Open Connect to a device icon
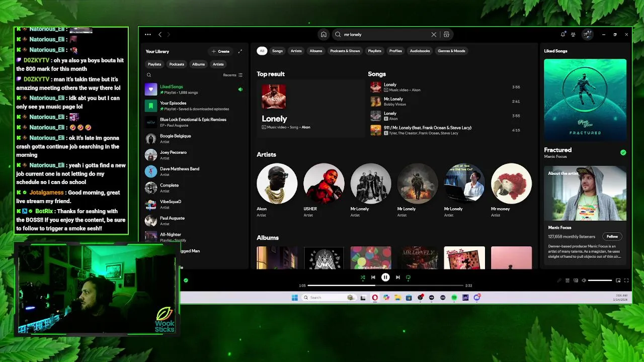This screenshot has width=644, height=362. (x=576, y=281)
